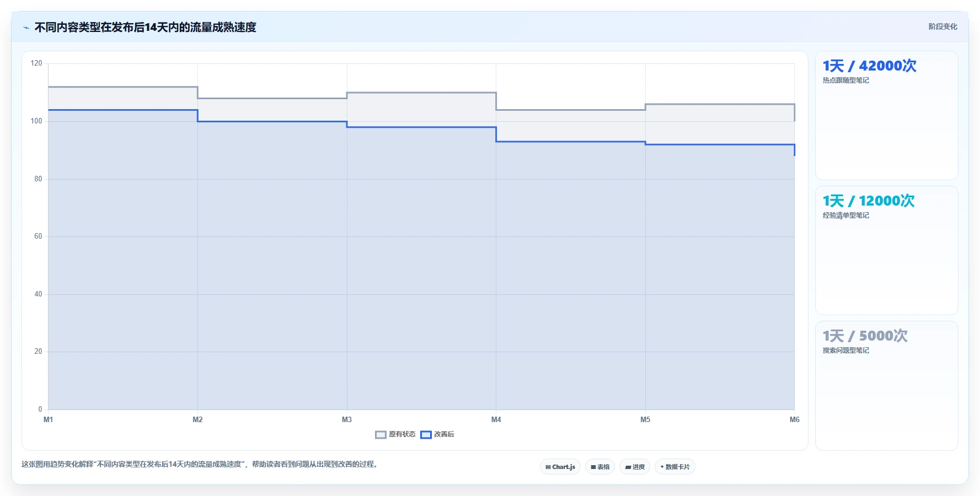Click the M6 axis label
This screenshot has height=496, width=980.
(x=794, y=419)
